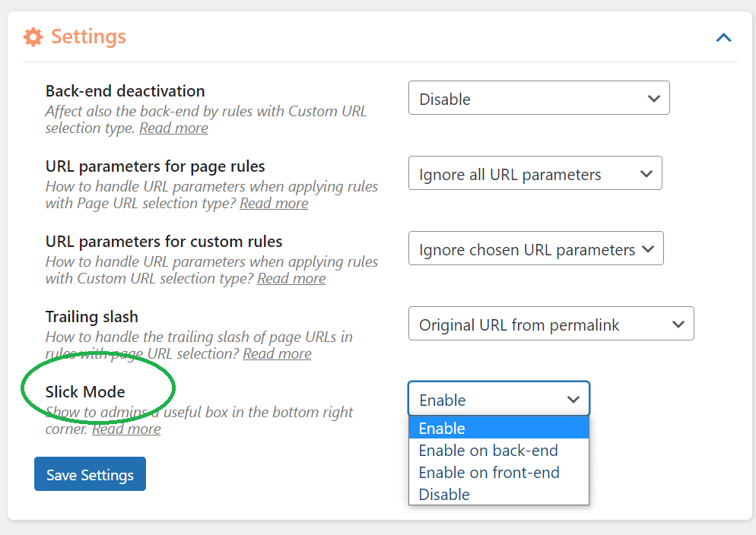Click URL parameters for page rules label
This screenshot has height=535, width=756.
155,166
